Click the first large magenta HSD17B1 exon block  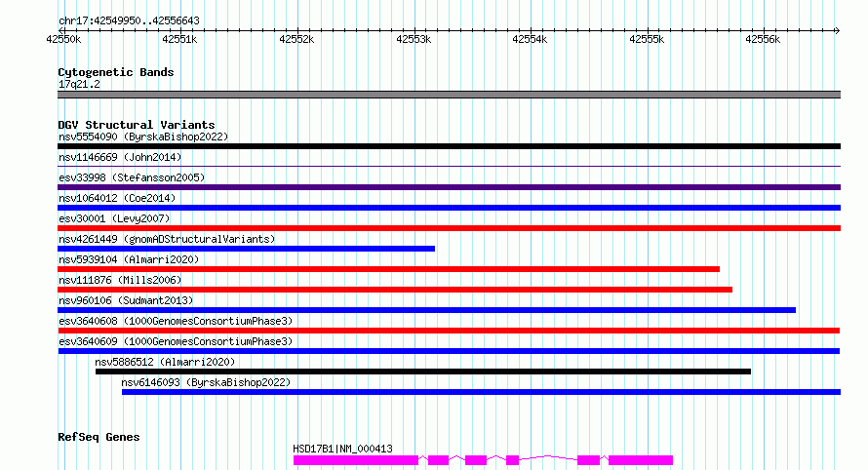[x=356, y=460]
